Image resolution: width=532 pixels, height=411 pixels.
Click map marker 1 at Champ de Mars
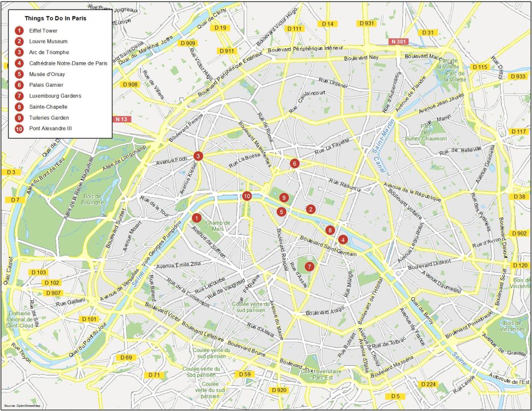[x=196, y=217]
